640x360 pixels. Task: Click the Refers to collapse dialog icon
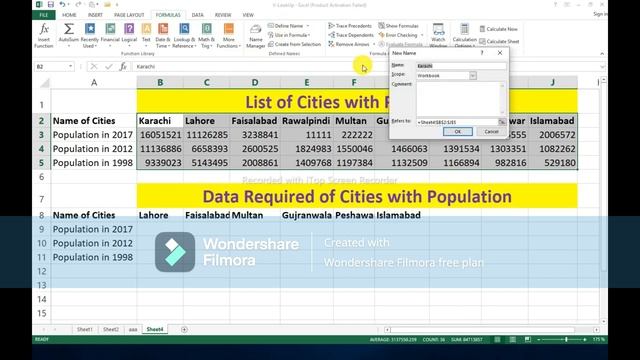(502, 122)
